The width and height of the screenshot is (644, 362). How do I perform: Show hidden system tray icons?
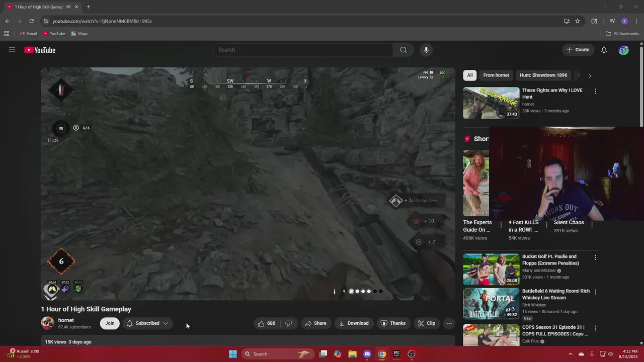tap(571, 354)
